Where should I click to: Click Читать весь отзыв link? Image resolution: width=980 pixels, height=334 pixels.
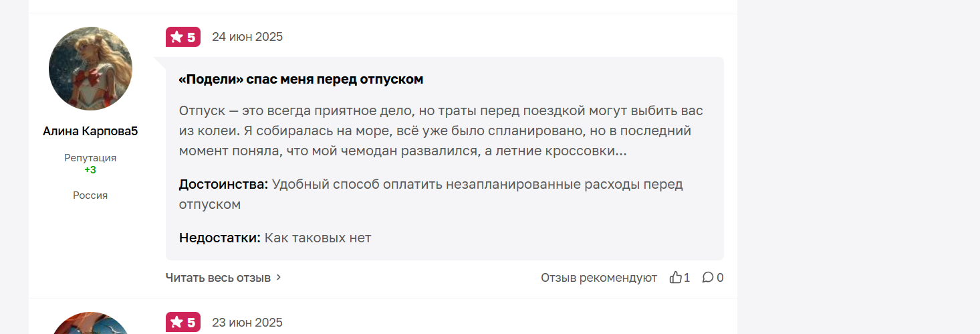point(218,277)
